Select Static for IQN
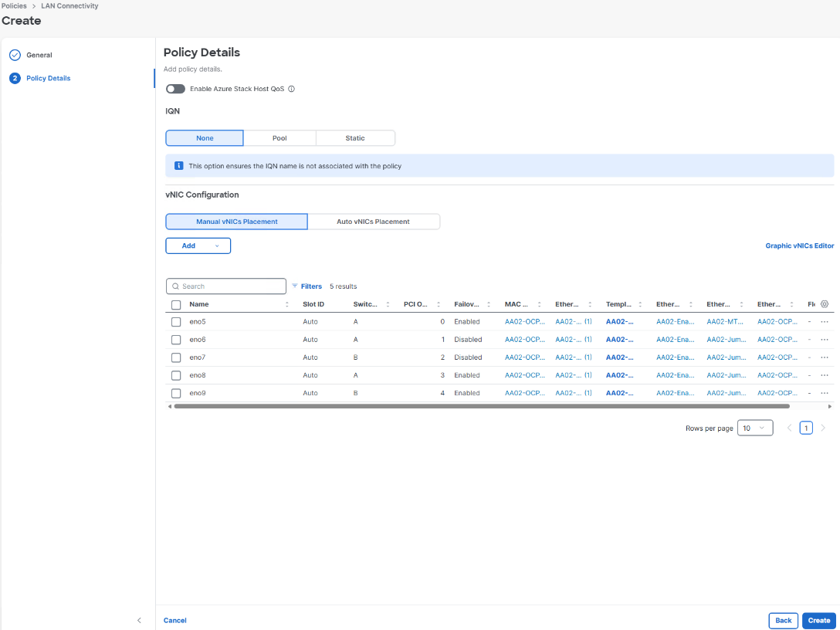This screenshot has width=840, height=630. [x=355, y=138]
